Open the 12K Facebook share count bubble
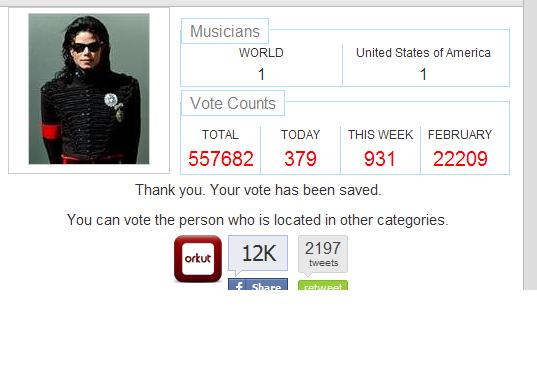 pyautogui.click(x=258, y=254)
